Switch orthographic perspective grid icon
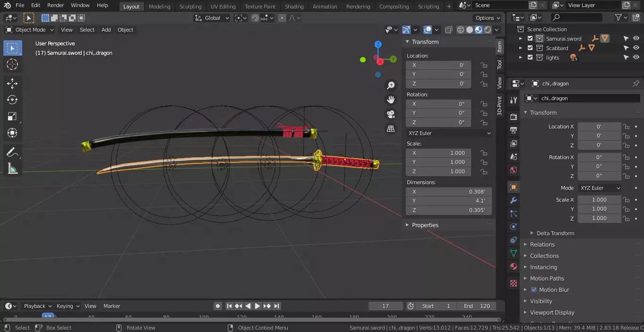This screenshot has height=332, width=644. 391,128
